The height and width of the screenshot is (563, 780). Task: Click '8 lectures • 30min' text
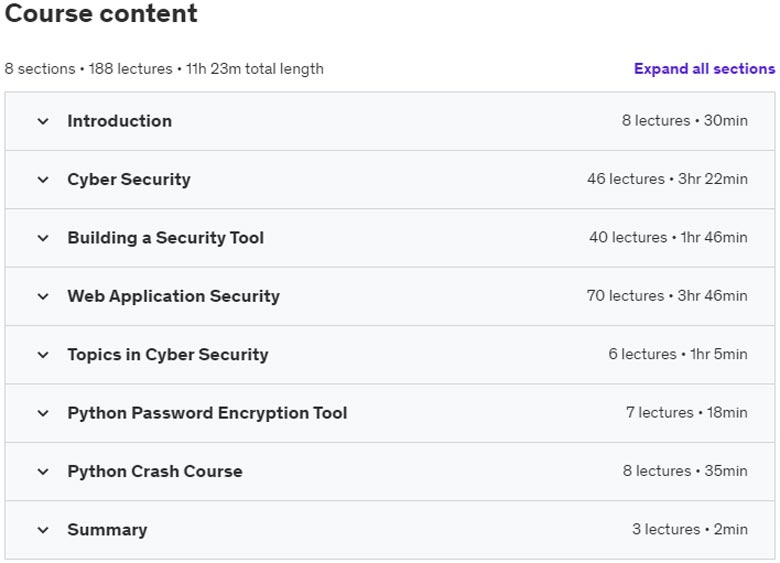684,120
